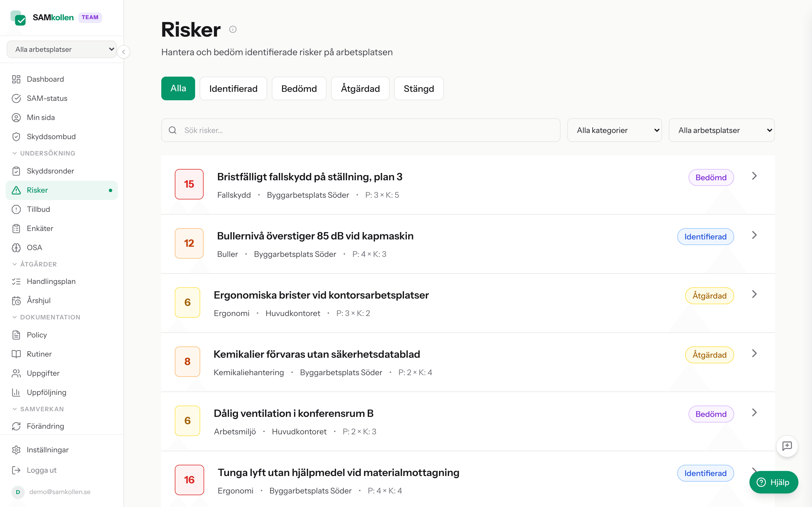
Task: Open the Alla kategorier dropdown
Action: coord(614,130)
